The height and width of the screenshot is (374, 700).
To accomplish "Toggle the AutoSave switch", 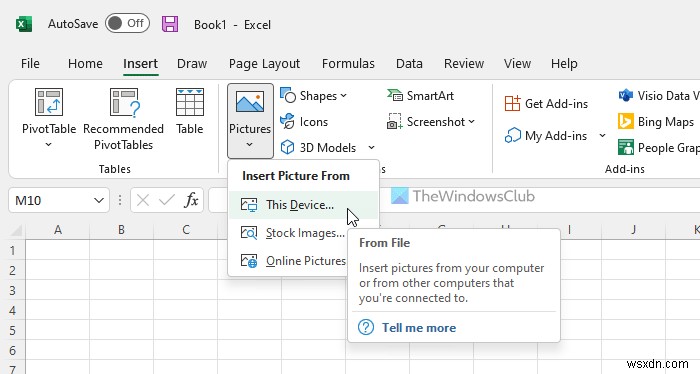I will point(127,23).
